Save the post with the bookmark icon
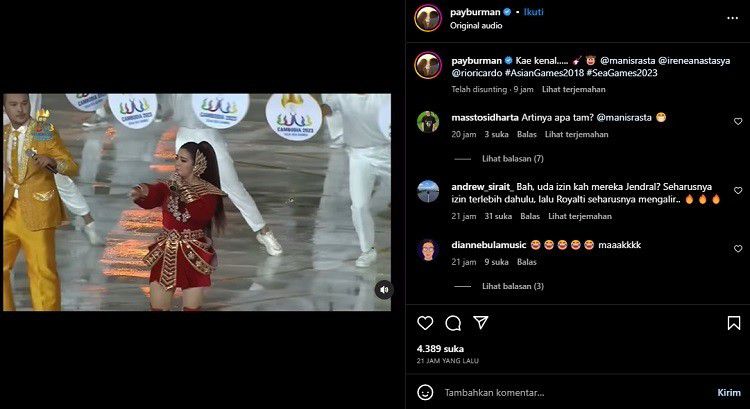This screenshot has height=409, width=750. (734, 323)
